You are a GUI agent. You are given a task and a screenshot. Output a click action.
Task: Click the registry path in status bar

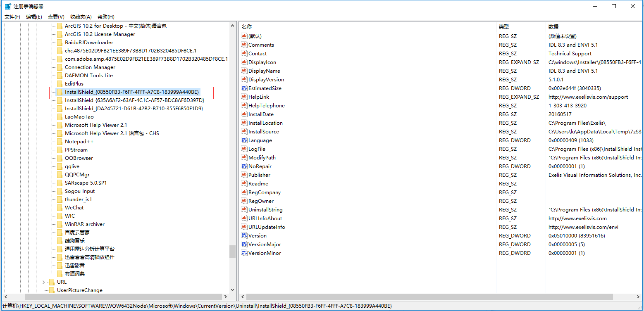pos(197,306)
